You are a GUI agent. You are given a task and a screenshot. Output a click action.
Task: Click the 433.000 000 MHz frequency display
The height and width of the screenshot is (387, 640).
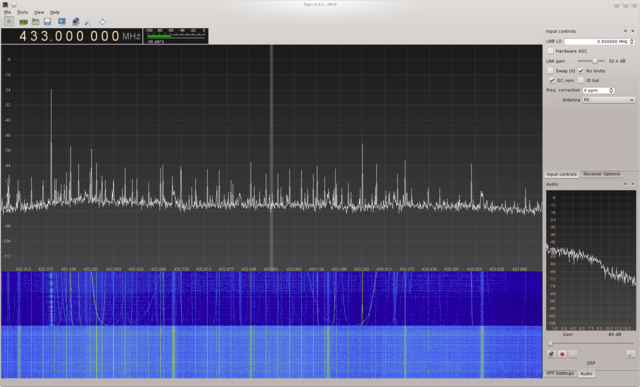pyautogui.click(x=71, y=36)
